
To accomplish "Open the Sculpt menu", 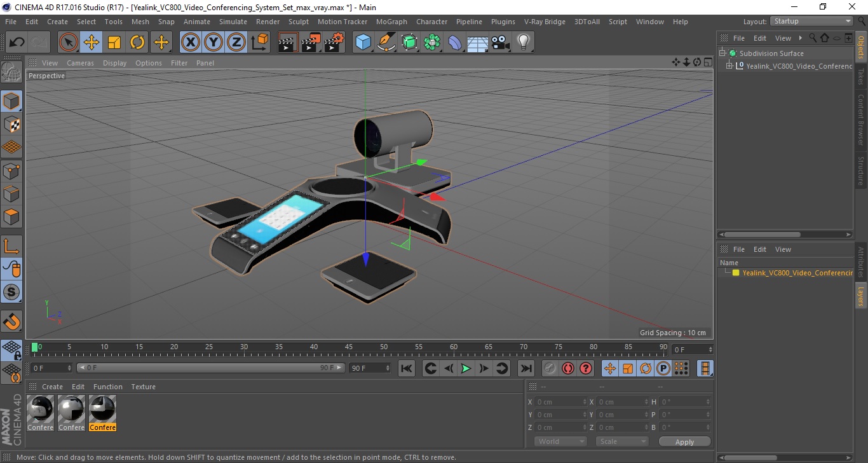I will pyautogui.click(x=299, y=22).
